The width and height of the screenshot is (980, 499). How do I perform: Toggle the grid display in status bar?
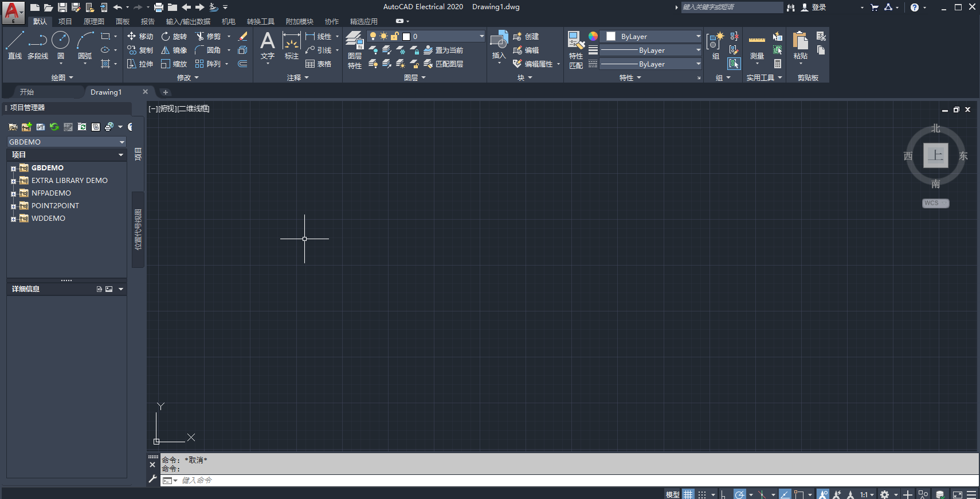tap(688, 494)
